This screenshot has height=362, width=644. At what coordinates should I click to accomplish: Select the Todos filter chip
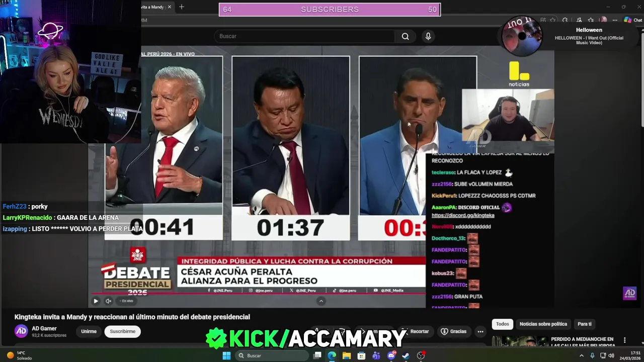tap(503, 324)
